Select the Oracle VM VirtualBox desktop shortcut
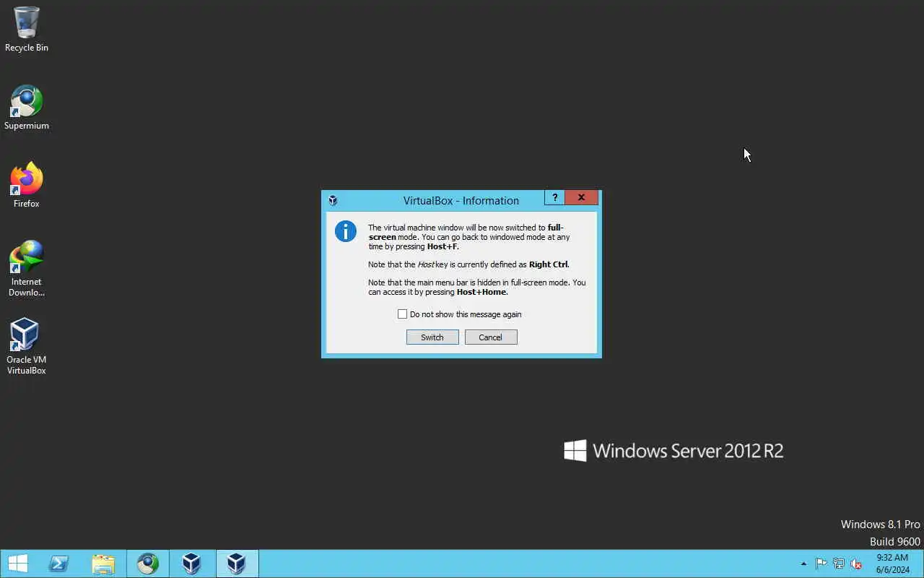Image resolution: width=924 pixels, height=578 pixels. (27, 347)
